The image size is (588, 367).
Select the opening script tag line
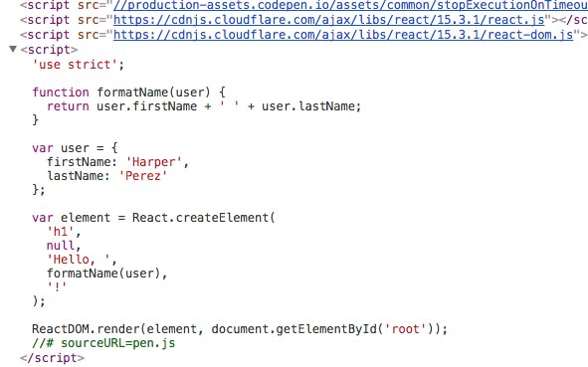49,50
